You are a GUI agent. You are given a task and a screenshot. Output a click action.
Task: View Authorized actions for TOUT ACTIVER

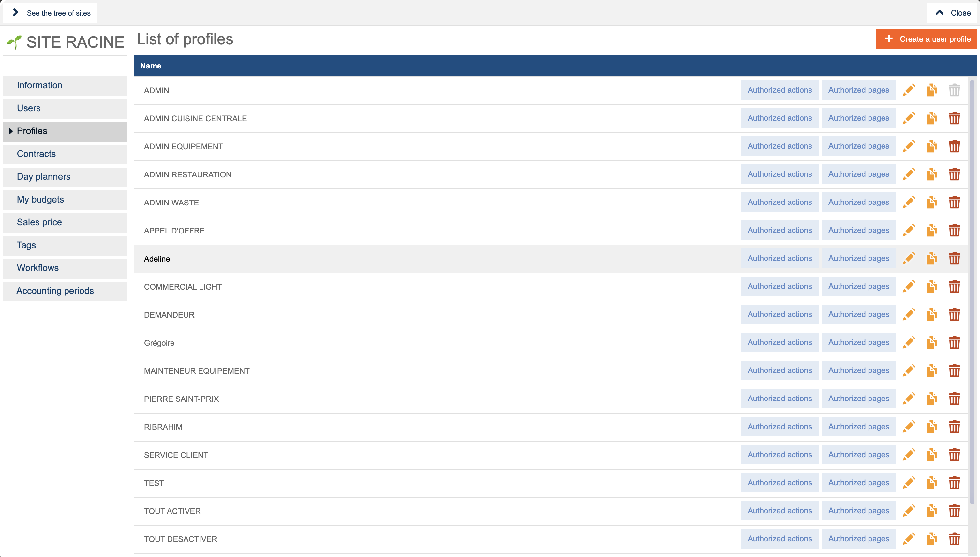click(780, 511)
